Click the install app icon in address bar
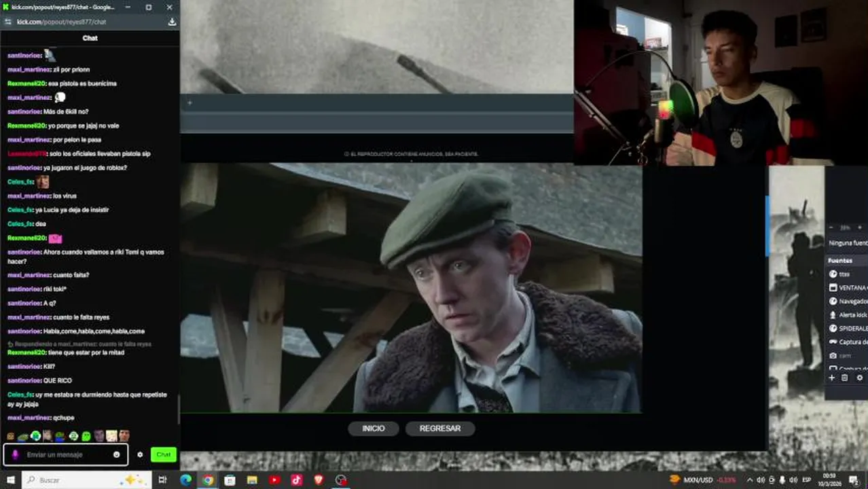The image size is (868, 489). [x=172, y=22]
